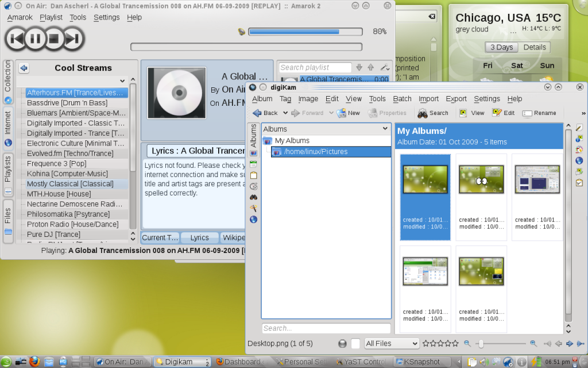588x368 pixels.
Task: Open Amarok Tools menu
Action: [78, 17]
